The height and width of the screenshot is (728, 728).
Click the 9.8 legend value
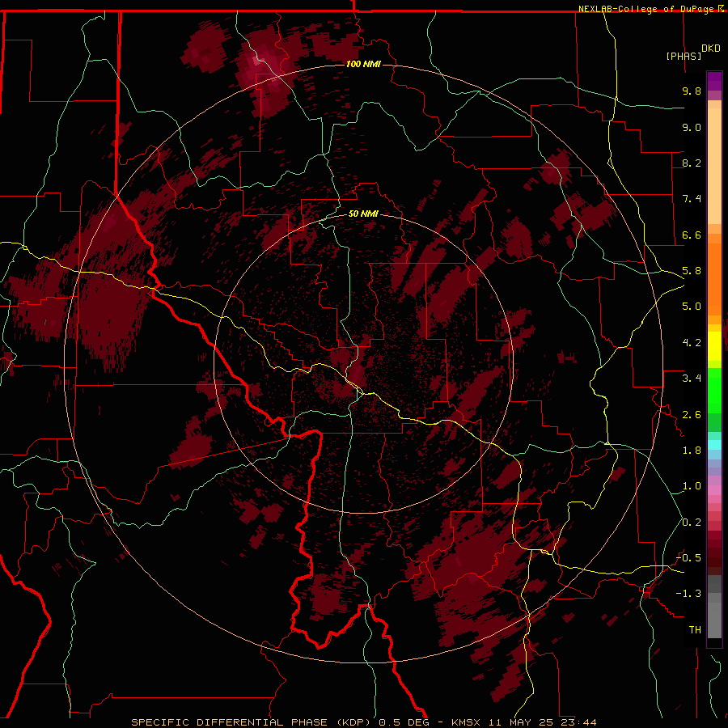coord(692,91)
